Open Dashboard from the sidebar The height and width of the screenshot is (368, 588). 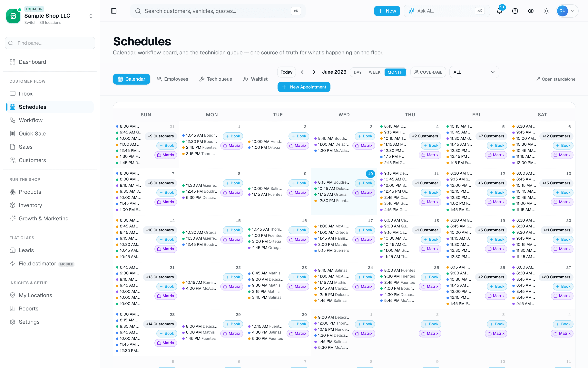tap(50, 62)
